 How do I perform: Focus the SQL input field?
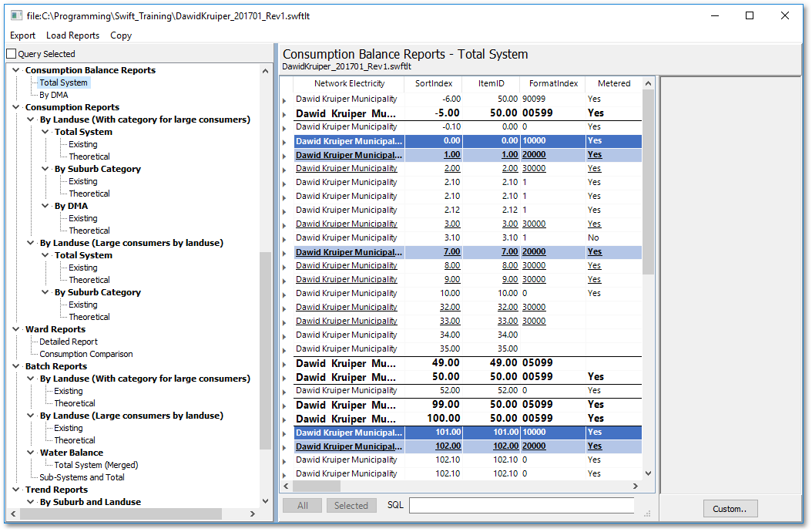pyautogui.click(x=522, y=505)
